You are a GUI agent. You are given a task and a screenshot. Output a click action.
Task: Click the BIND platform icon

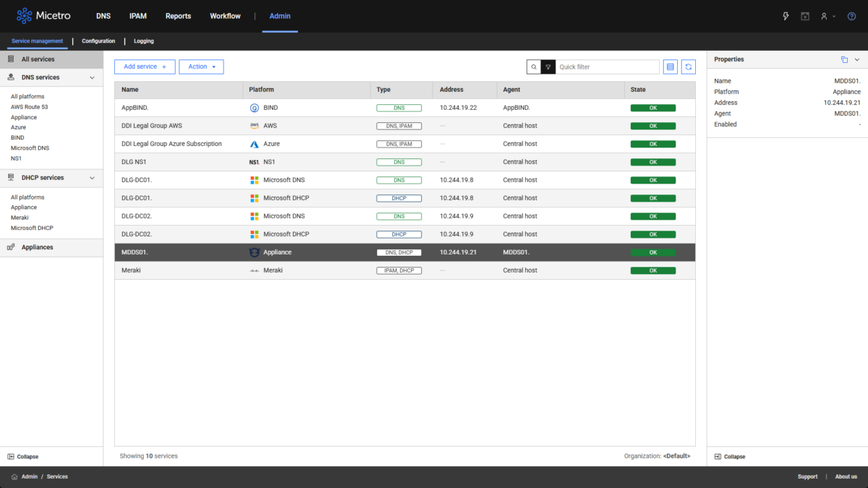click(254, 108)
